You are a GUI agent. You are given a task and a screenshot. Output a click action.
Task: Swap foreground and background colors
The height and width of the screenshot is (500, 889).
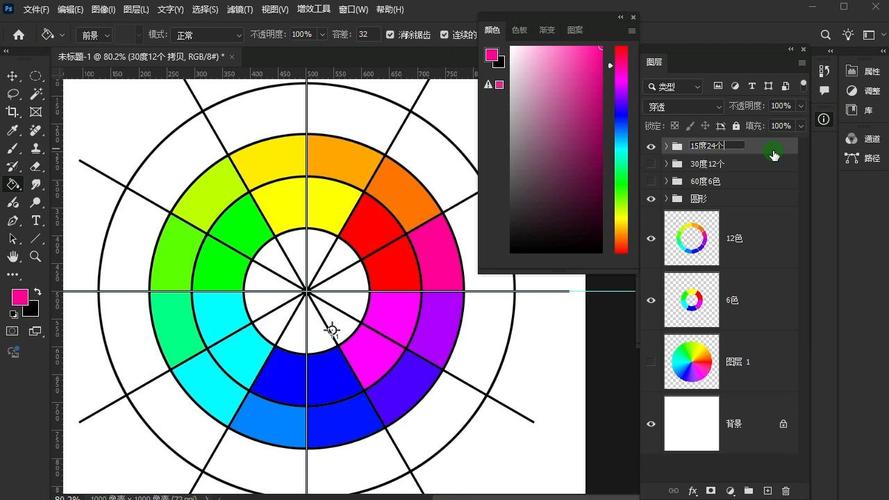pos(37,291)
